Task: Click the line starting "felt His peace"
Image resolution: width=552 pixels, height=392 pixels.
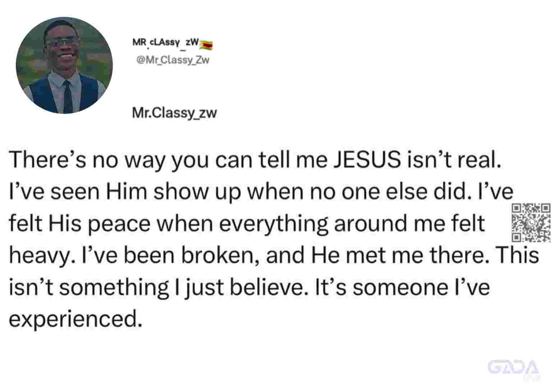Action: click(247, 223)
